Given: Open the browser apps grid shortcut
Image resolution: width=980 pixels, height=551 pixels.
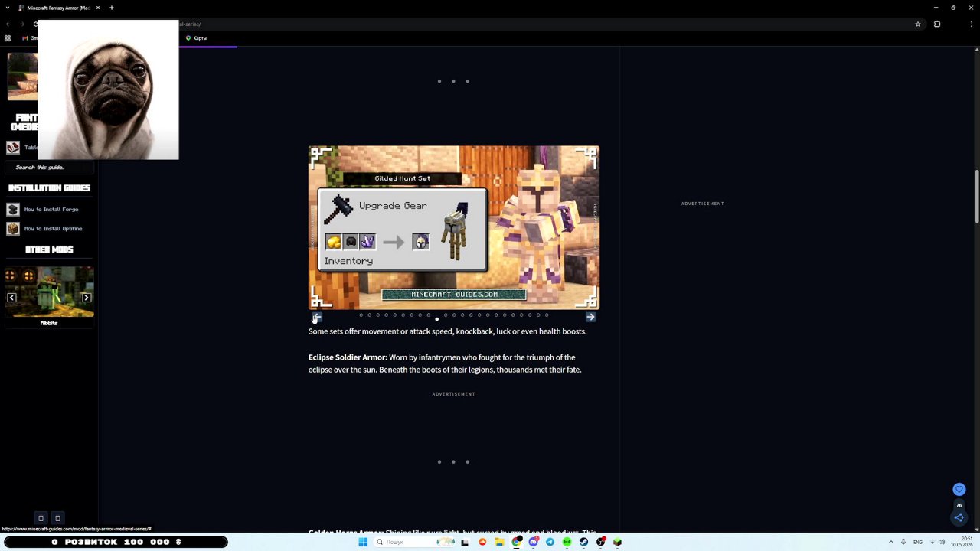Looking at the screenshot, I should 8,37.
